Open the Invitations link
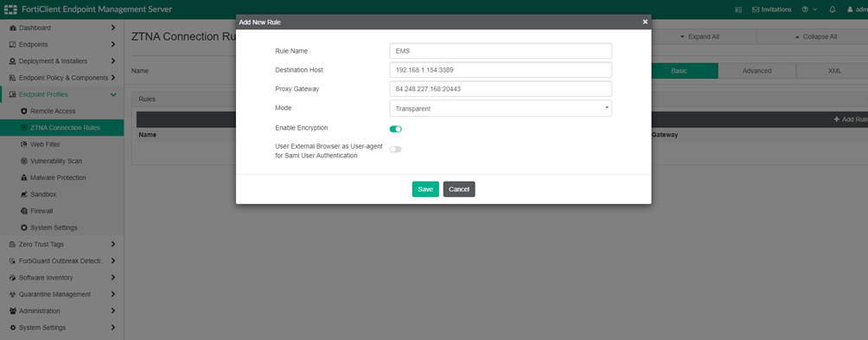The height and width of the screenshot is (340, 868). coord(772,10)
